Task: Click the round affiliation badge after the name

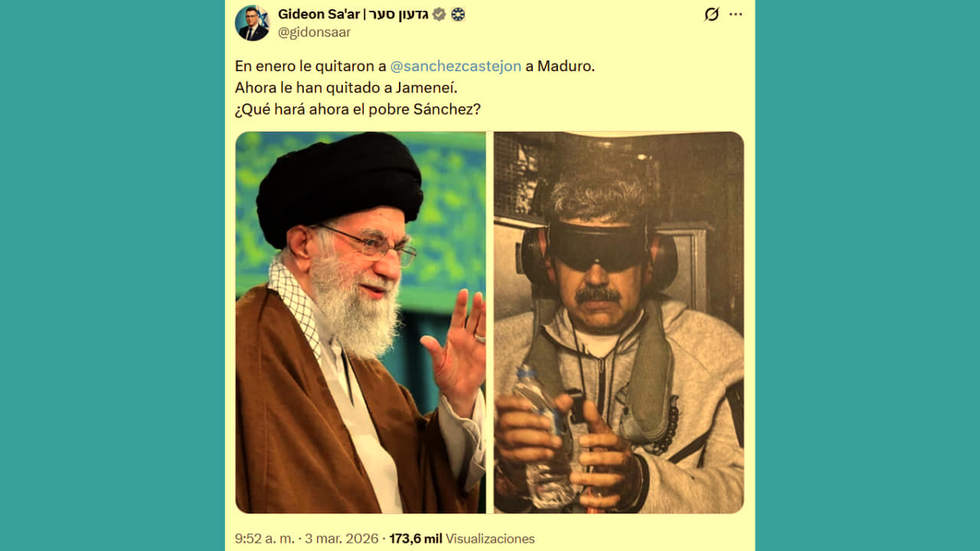Action: click(458, 14)
